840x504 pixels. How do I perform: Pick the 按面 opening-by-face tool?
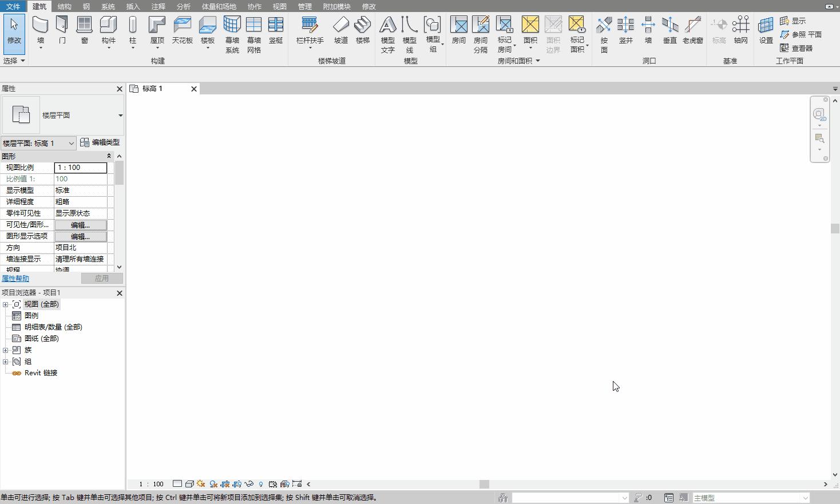(604, 35)
